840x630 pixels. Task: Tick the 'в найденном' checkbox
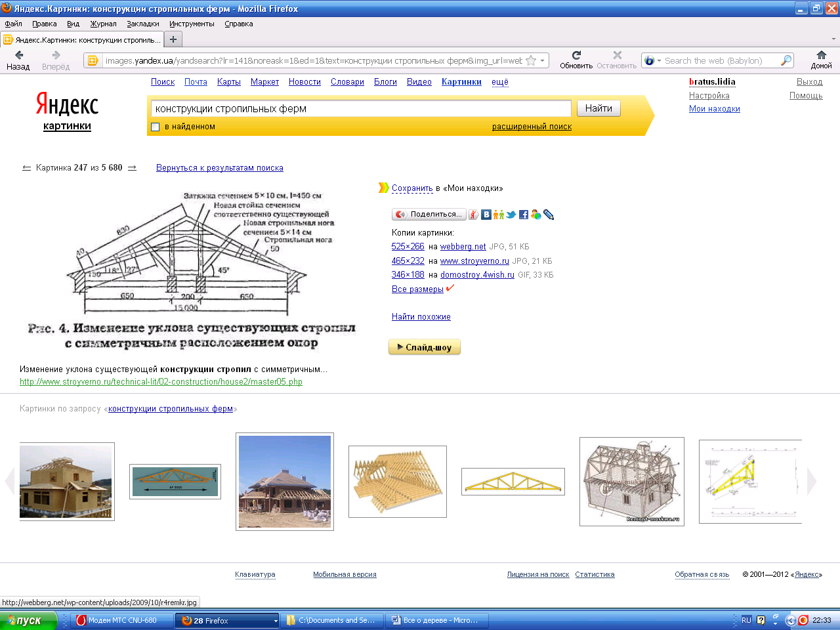tap(156, 127)
